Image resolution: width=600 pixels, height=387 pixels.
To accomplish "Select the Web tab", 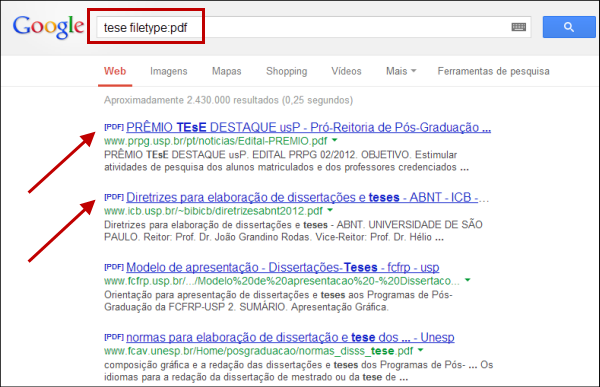I will (x=115, y=71).
